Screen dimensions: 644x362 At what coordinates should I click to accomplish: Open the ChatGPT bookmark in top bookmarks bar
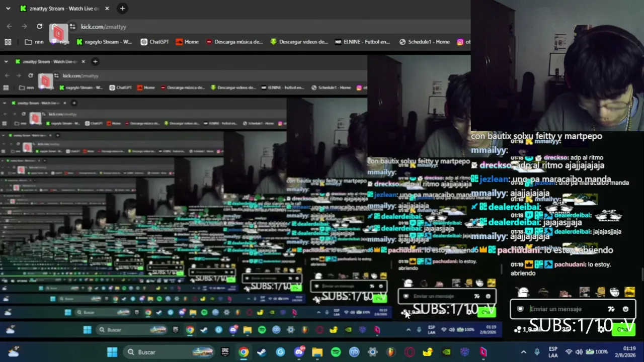pyautogui.click(x=155, y=42)
